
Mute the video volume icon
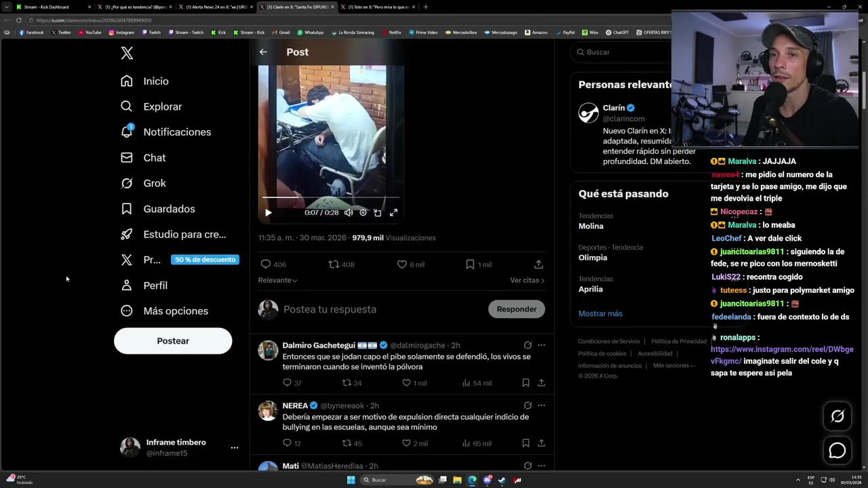(349, 212)
